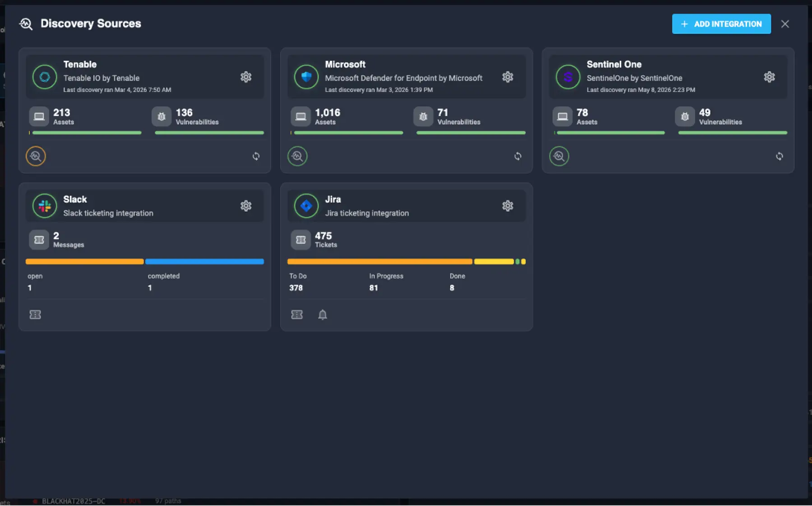812x506 pixels.
Task: Click Jira yellow In Progress bar segment
Action: (494, 262)
